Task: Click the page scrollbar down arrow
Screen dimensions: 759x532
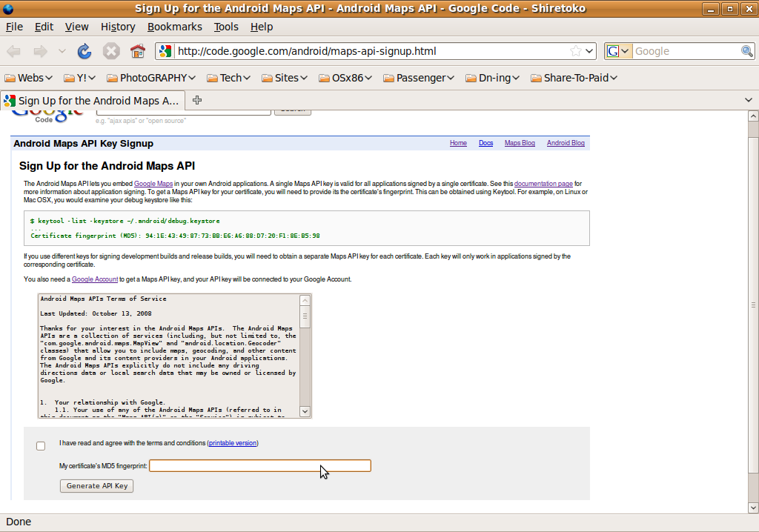Action: [753, 508]
